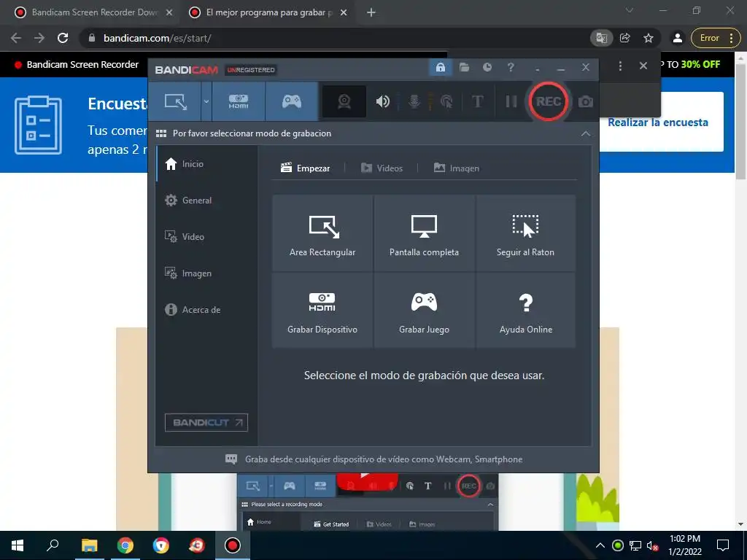This screenshot has height=560, width=747.
Task: Open Windows taskbar search
Action: pyautogui.click(x=53, y=545)
